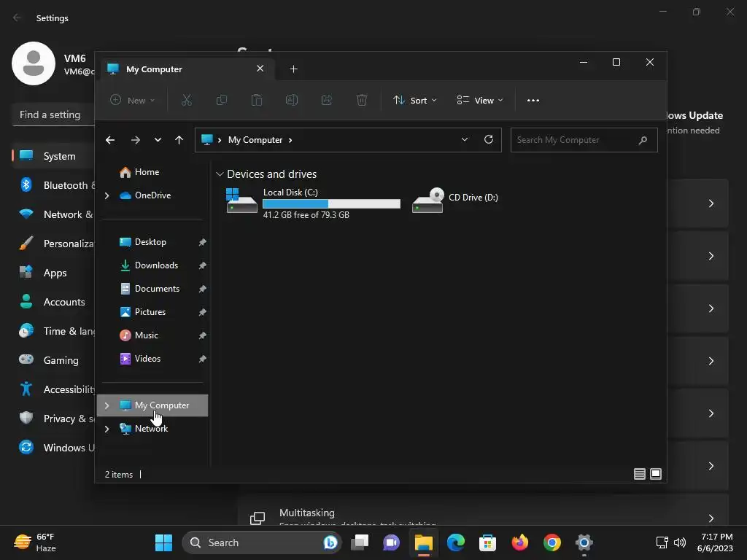Expand the My Computer tree node
The width and height of the screenshot is (747, 560).
click(x=107, y=405)
